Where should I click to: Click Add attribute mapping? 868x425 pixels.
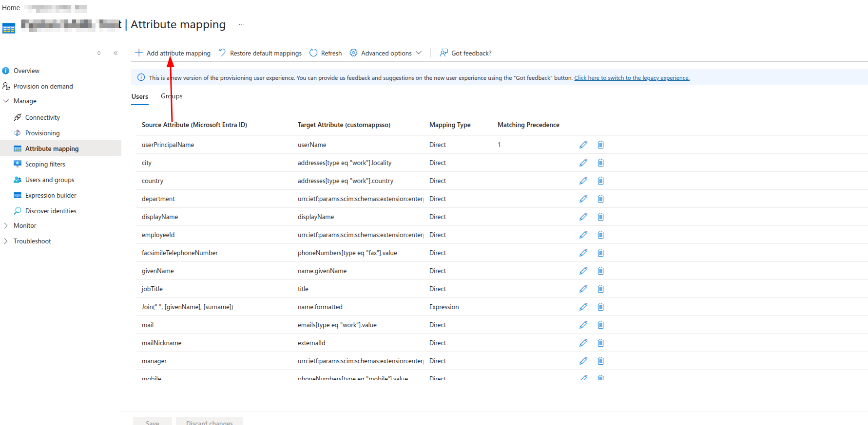click(x=173, y=53)
